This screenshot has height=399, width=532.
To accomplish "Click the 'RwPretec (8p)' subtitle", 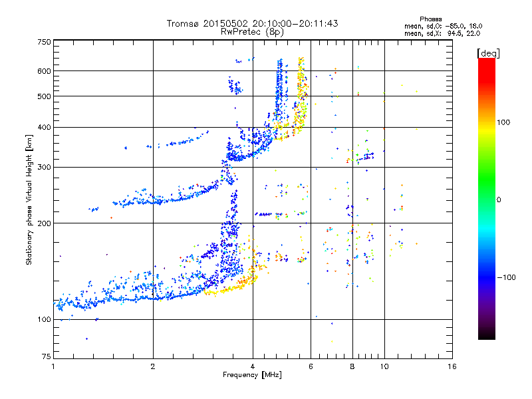I will tap(252, 32).
